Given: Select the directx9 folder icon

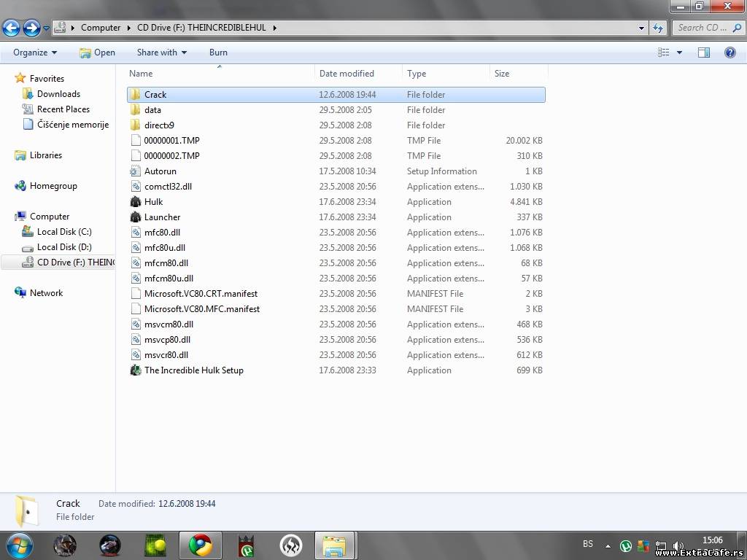Looking at the screenshot, I should (135, 125).
